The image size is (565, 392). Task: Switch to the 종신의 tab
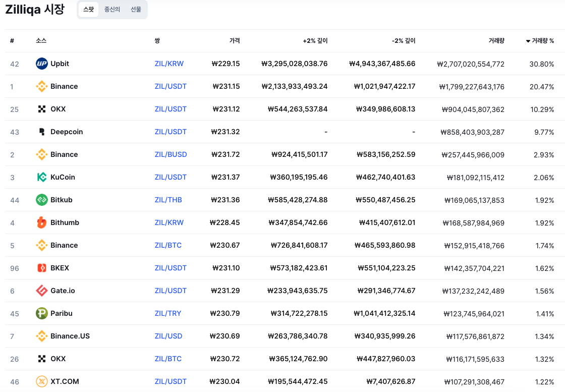(112, 10)
